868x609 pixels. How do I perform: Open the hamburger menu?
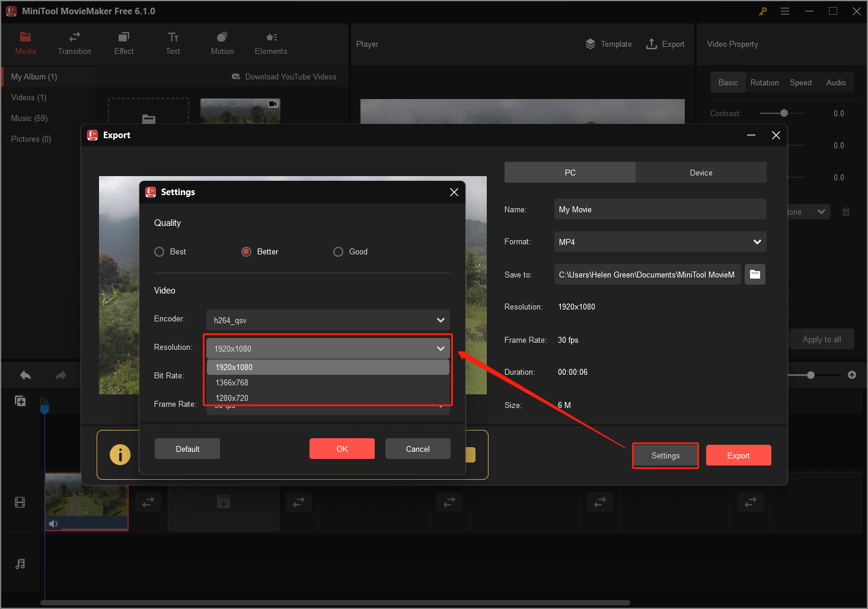coord(785,11)
